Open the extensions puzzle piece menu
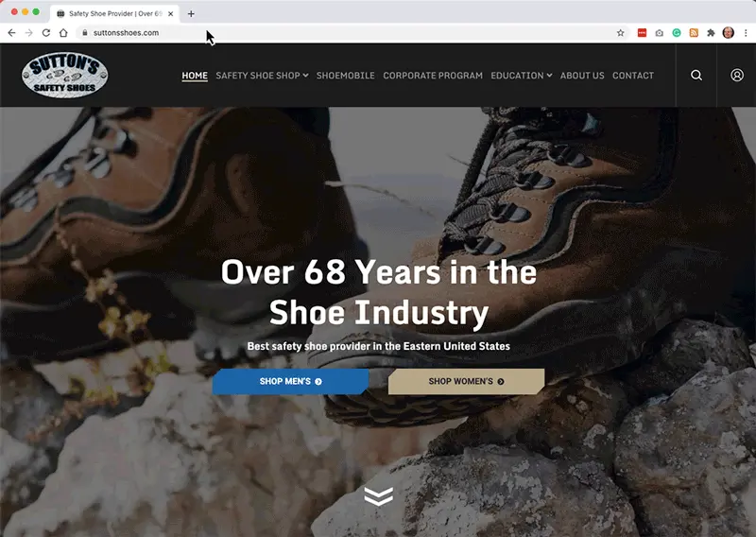Image resolution: width=756 pixels, height=537 pixels. pos(711,33)
